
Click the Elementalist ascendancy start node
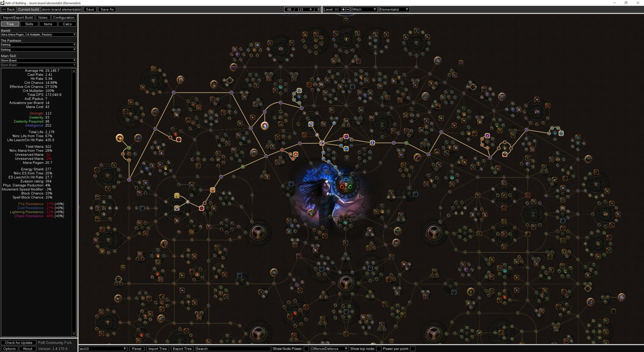click(x=346, y=185)
